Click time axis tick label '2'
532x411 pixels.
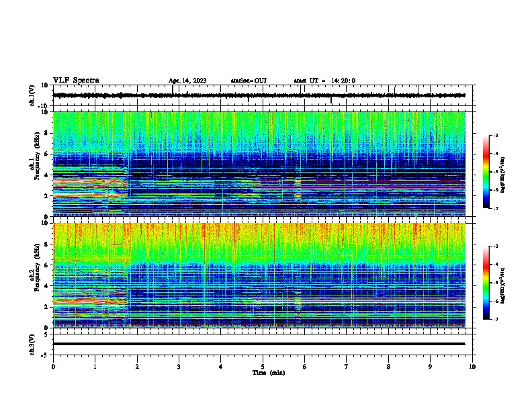137,367
